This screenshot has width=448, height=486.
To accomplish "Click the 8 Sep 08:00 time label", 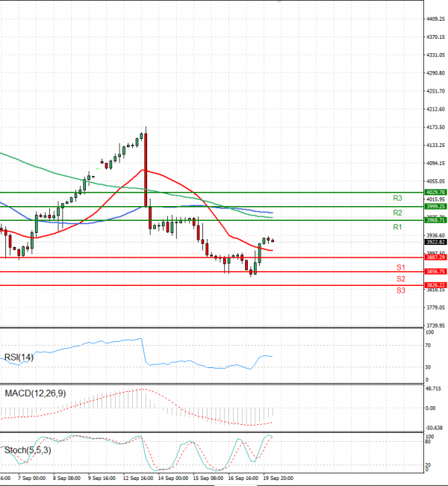I will (x=66, y=479).
